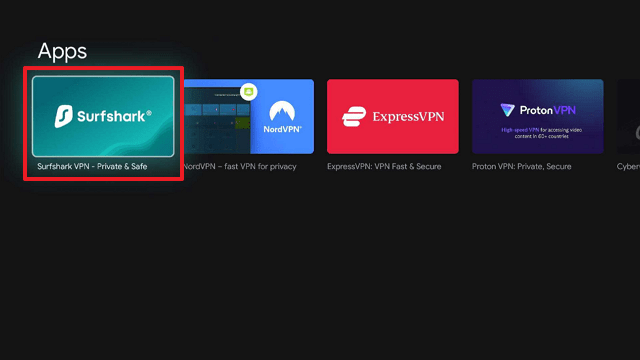640x360 pixels.
Task: Click the 'Surfshark VPN - Private & Safe' label
Action: click(92, 167)
